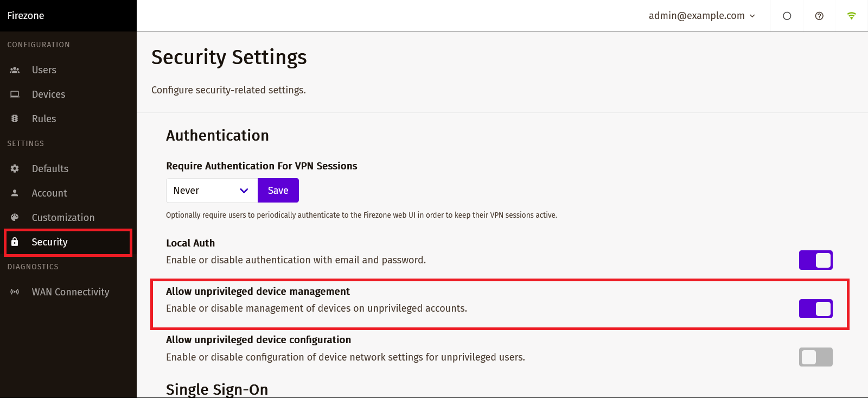
Task: Click the "Optionally require users to periodically authenticate" help text
Action: pyautogui.click(x=361, y=216)
